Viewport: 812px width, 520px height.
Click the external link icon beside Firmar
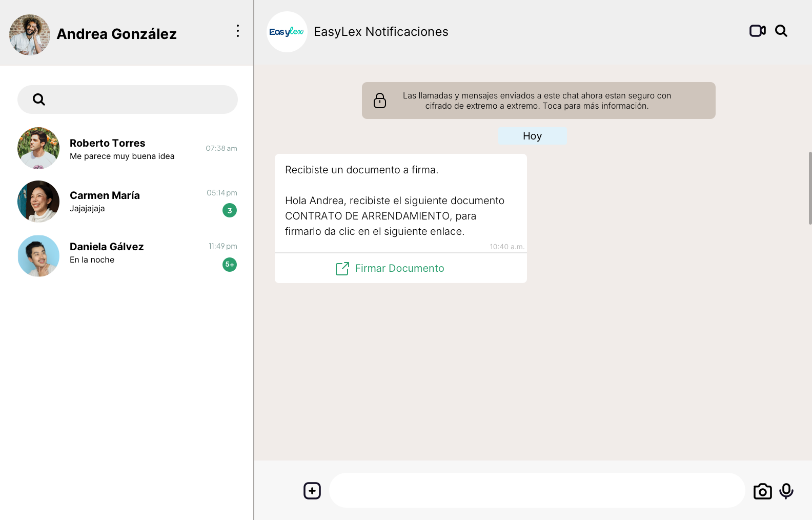coord(342,268)
